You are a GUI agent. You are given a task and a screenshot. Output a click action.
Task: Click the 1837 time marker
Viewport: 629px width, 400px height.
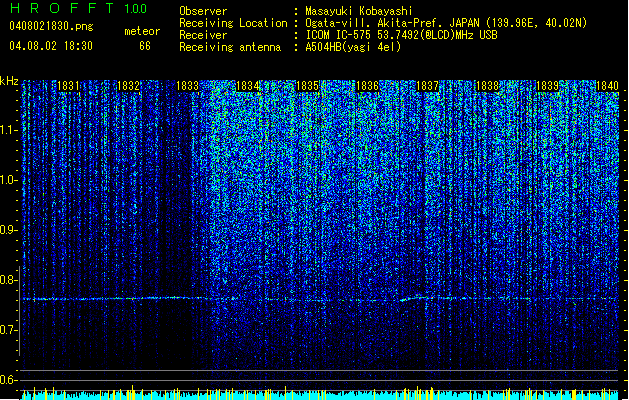[x=428, y=86]
